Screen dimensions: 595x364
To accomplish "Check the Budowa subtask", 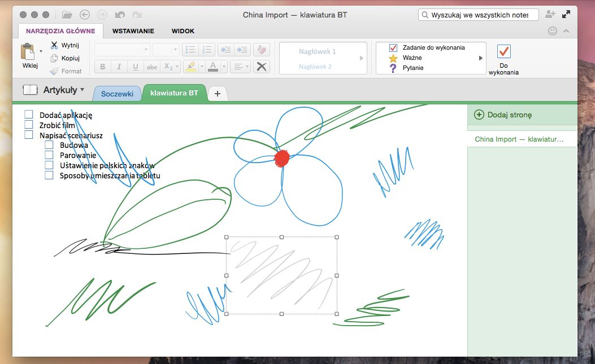I will tap(49, 145).
